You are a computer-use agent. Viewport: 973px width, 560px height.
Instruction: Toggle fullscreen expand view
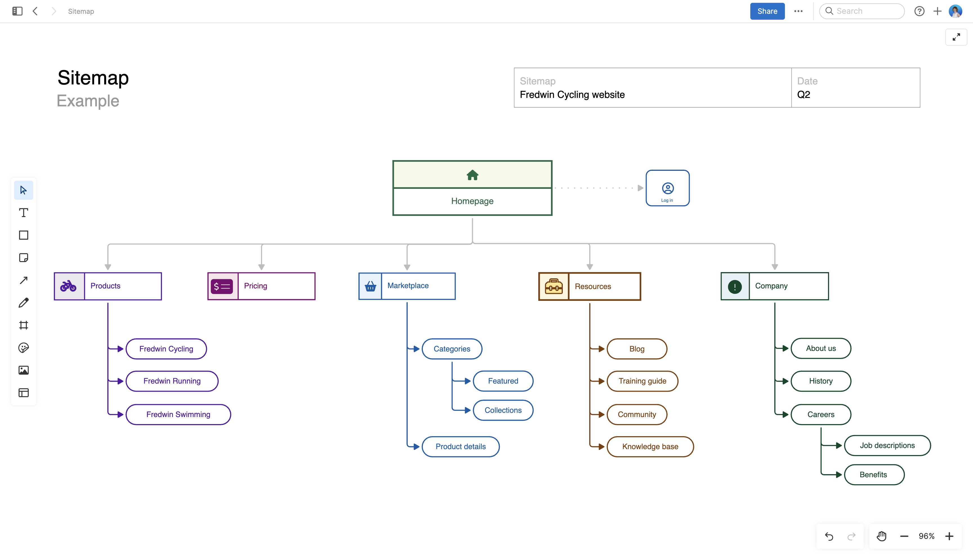click(x=956, y=37)
